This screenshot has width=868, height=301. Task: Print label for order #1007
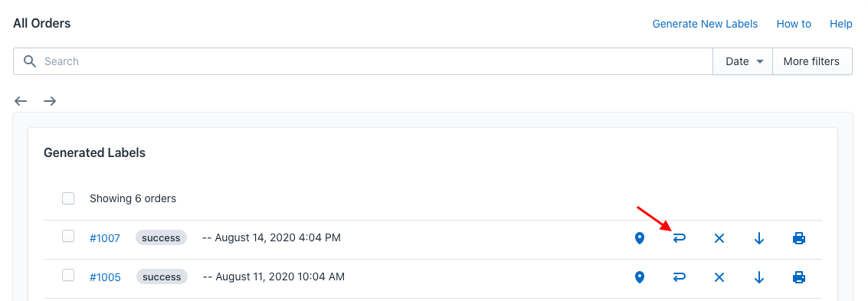pyautogui.click(x=799, y=238)
